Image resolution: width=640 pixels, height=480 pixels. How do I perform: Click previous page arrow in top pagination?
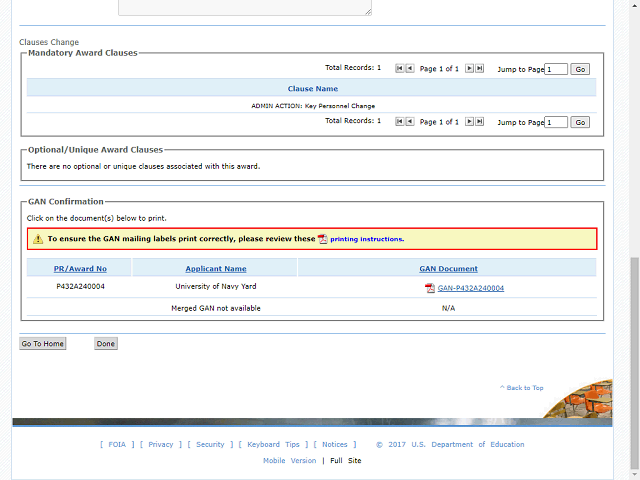tap(410, 69)
